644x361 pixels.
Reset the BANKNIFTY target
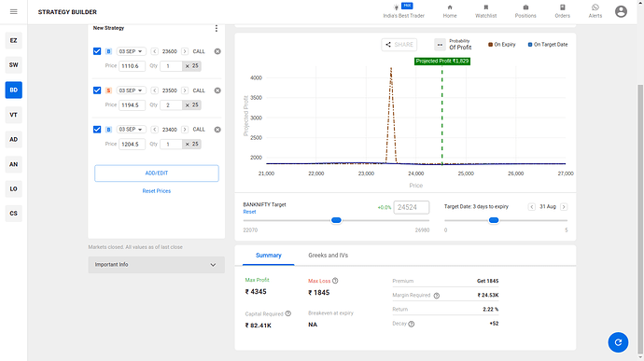[249, 212]
